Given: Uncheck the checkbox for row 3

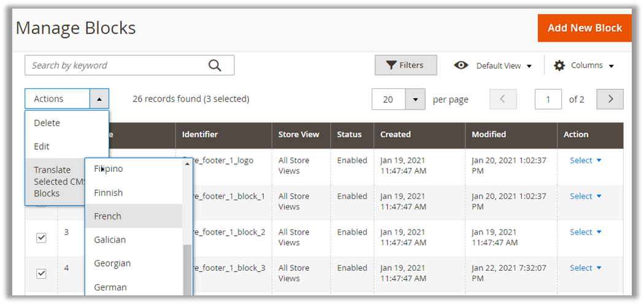Looking at the screenshot, I should coord(41,238).
